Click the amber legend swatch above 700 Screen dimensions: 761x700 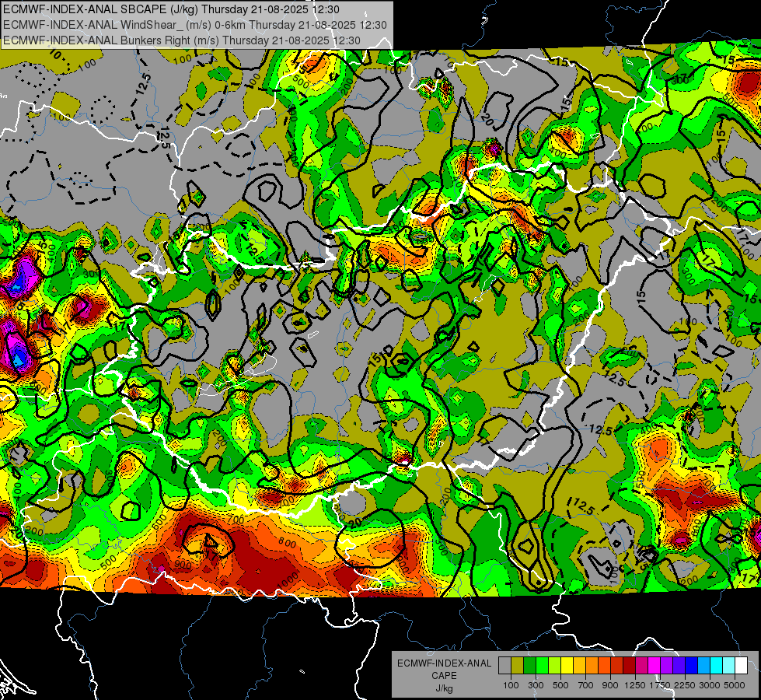click(579, 666)
